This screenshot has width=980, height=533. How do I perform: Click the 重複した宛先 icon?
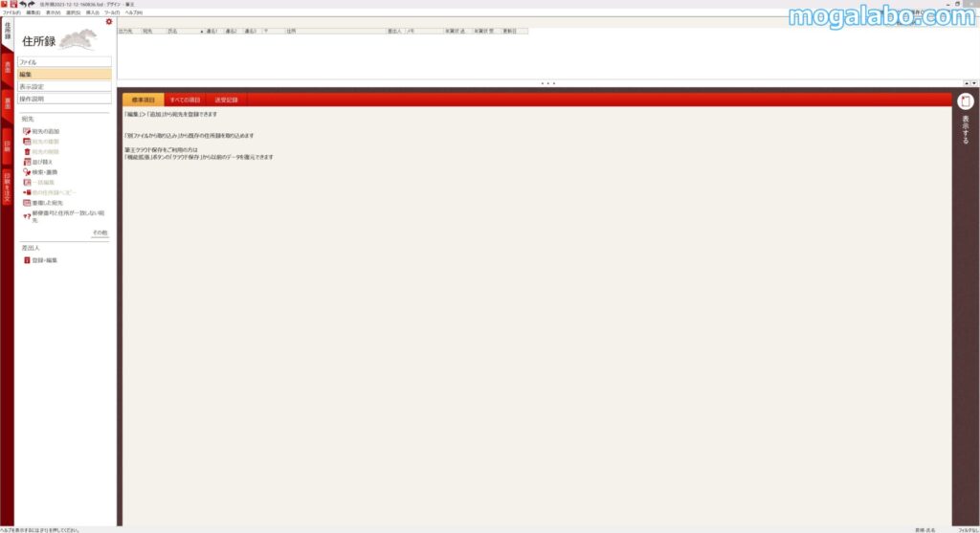tap(27, 203)
